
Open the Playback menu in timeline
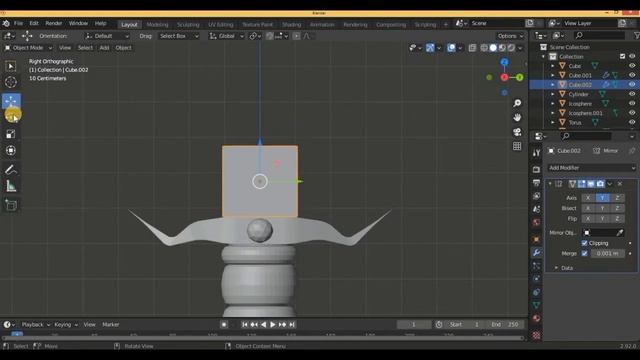pyautogui.click(x=35, y=324)
